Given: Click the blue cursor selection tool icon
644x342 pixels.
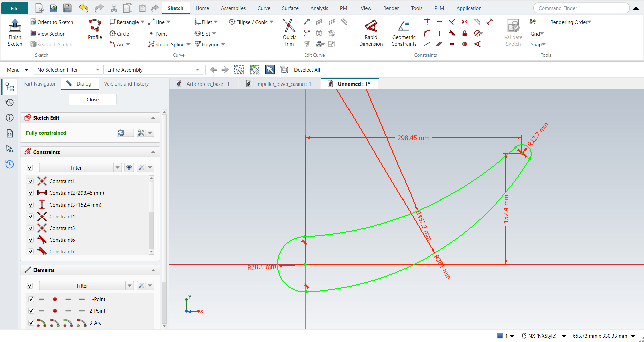Looking at the screenshot, I should coord(270,70).
